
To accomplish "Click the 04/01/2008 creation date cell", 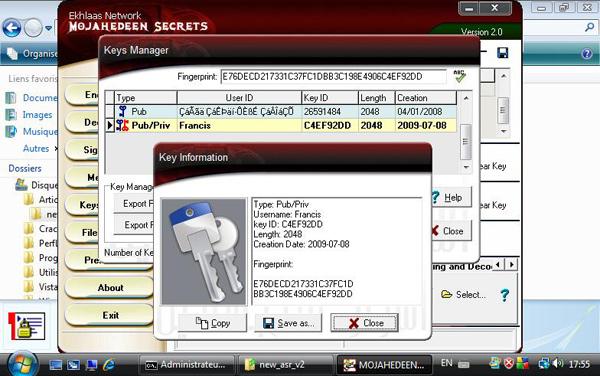I will pos(426,111).
